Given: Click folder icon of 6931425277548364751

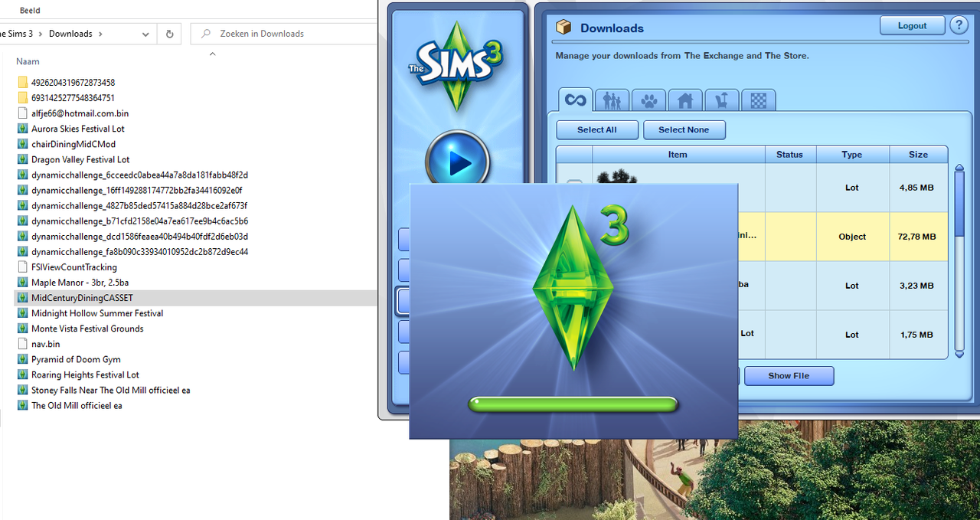Looking at the screenshot, I should click(x=22, y=97).
